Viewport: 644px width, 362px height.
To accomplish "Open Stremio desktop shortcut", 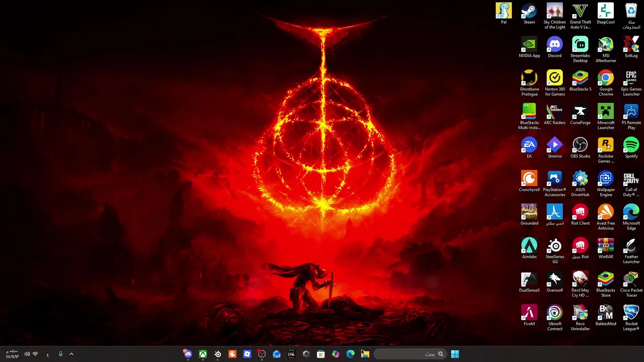I will pos(554,148).
